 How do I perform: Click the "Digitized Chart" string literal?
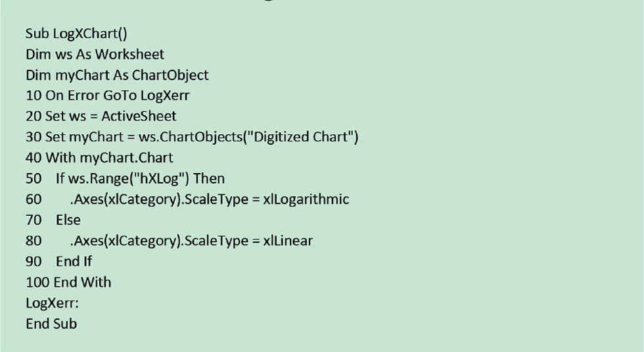pyautogui.click(x=303, y=138)
